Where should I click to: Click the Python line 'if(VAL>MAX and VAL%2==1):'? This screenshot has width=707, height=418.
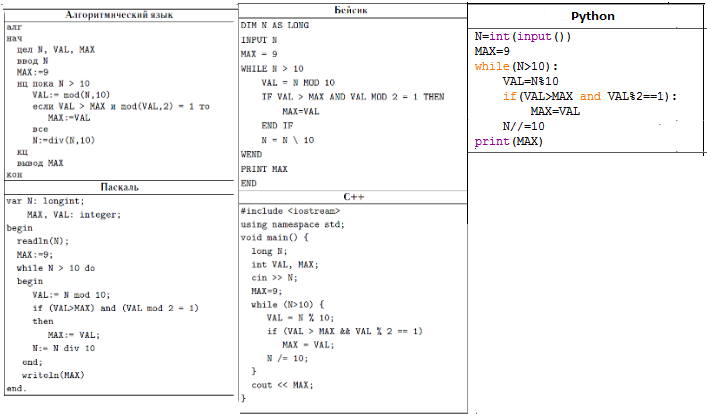pos(590,96)
